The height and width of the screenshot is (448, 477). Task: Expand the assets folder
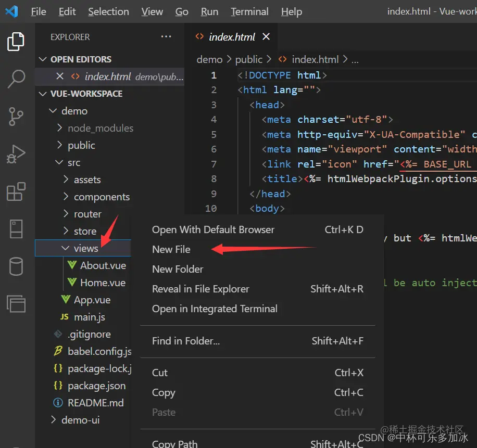tap(66, 180)
